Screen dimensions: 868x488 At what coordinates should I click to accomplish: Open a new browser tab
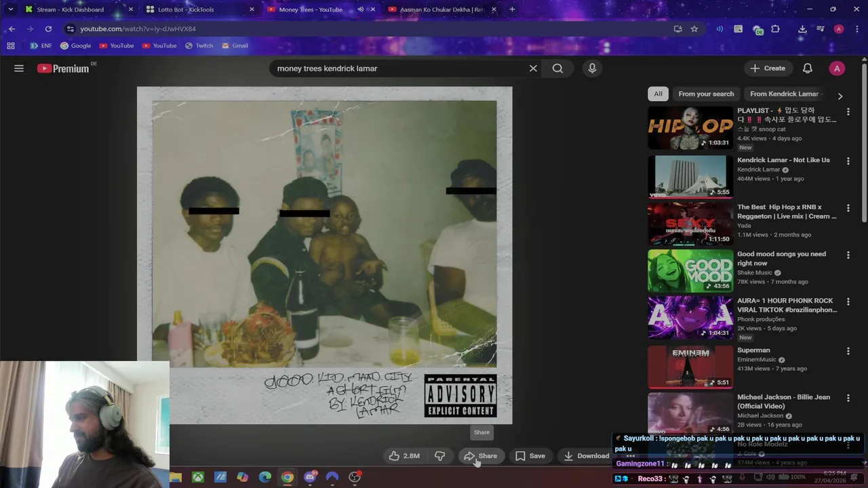tap(512, 9)
